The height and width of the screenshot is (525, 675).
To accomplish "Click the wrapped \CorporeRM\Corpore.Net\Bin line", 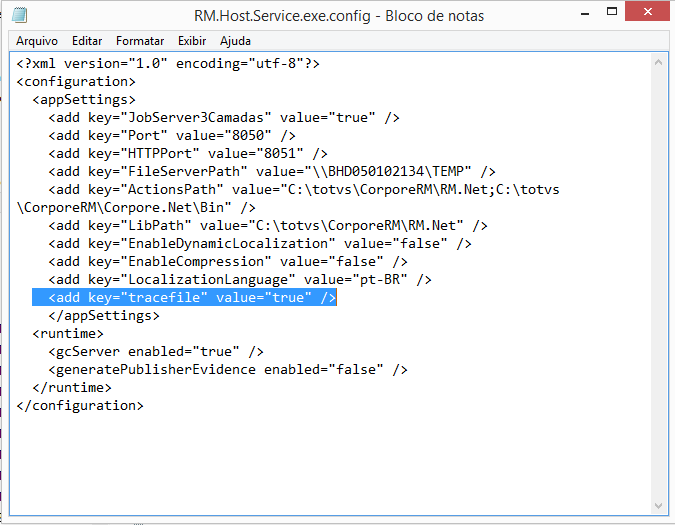I will (136, 208).
